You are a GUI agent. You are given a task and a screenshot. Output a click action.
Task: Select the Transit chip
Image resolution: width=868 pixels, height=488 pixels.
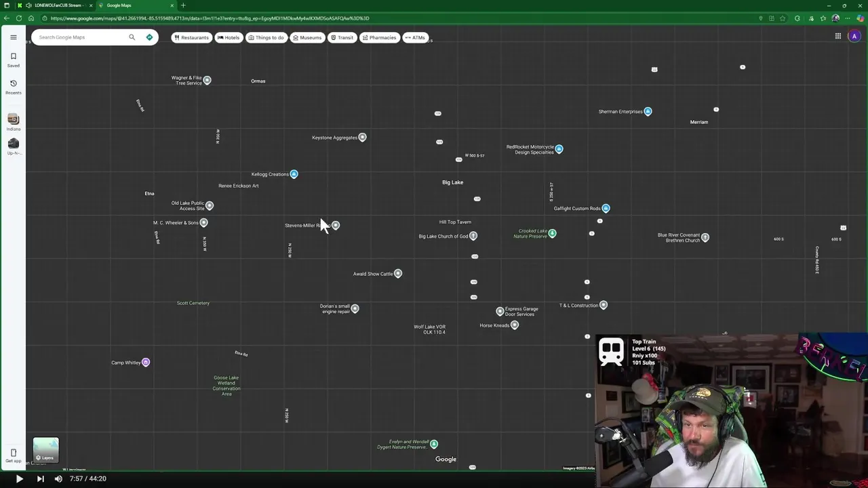click(x=342, y=37)
